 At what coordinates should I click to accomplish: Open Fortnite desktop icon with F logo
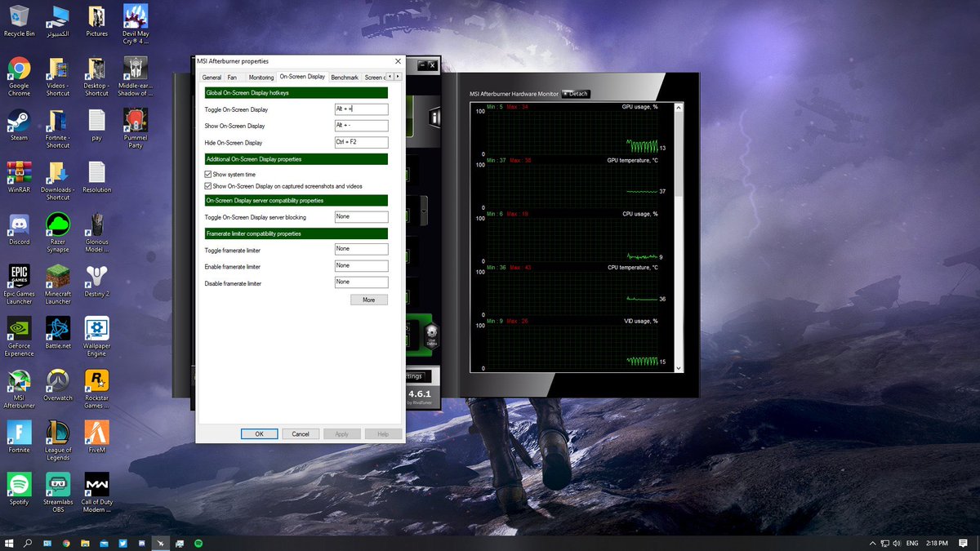[19, 437]
